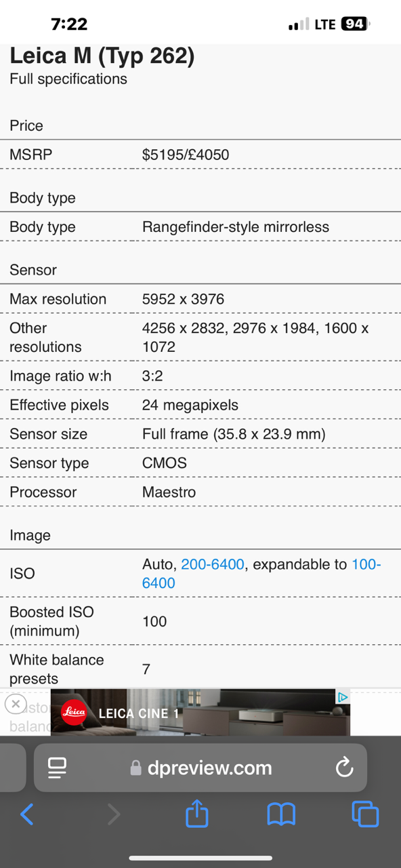Tap the MSRP price value

tap(186, 155)
